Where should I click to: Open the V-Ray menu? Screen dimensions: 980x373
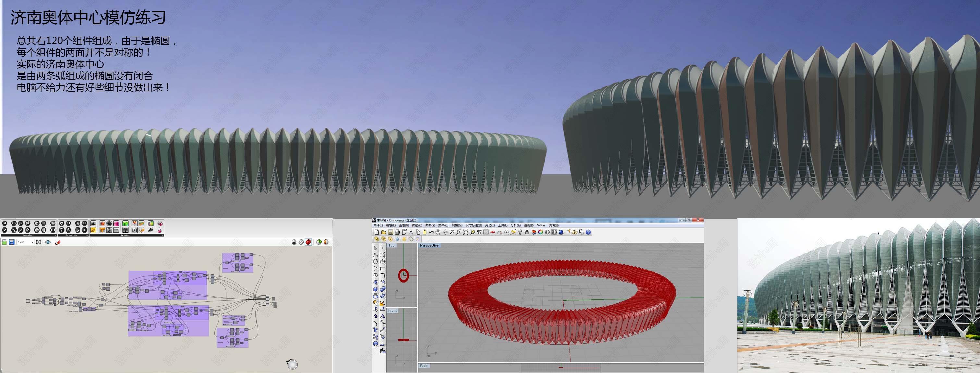[x=541, y=225]
